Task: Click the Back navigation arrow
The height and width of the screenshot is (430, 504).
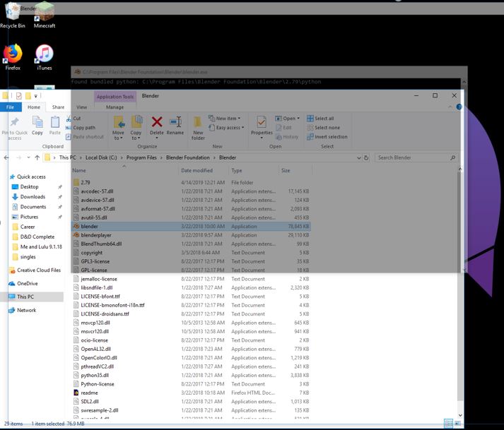Action: pyautogui.click(x=6, y=157)
